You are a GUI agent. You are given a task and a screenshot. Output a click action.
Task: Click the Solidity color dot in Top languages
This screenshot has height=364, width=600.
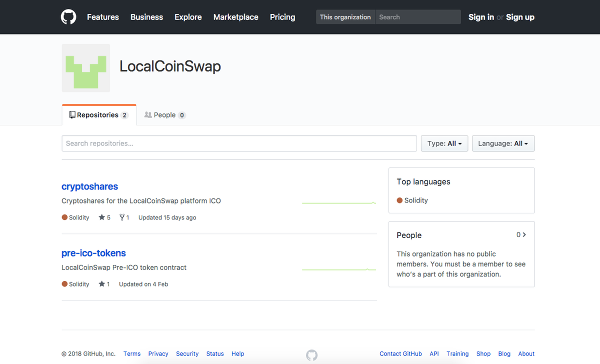pos(399,200)
